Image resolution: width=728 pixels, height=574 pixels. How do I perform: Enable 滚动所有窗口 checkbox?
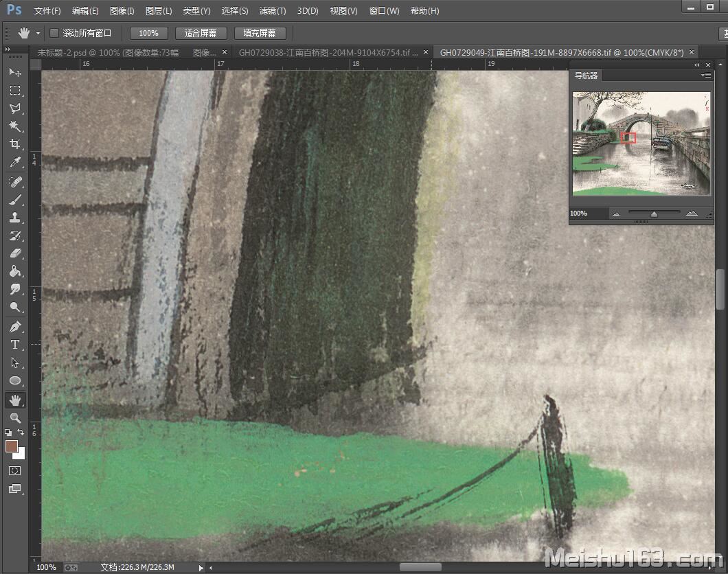(54, 33)
